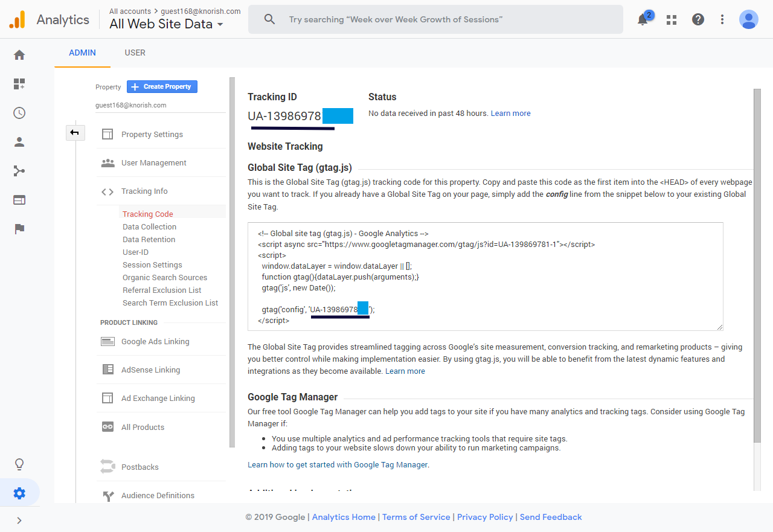773x532 pixels.
Task: Select Search Term Exclusion List item
Action: coord(170,303)
